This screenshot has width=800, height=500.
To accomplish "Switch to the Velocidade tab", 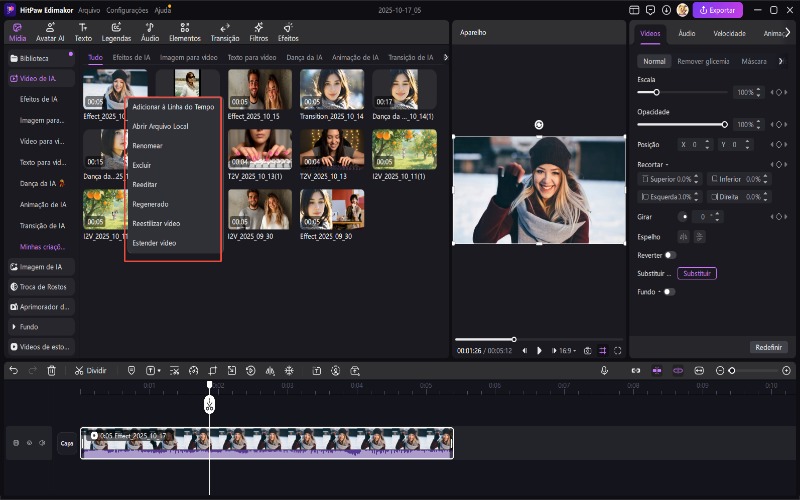I will tap(729, 33).
